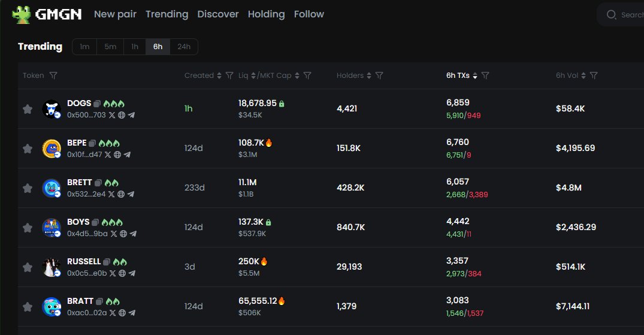This screenshot has width=644, height=335.
Task: Open the DOGS token avatar
Action: click(x=52, y=109)
